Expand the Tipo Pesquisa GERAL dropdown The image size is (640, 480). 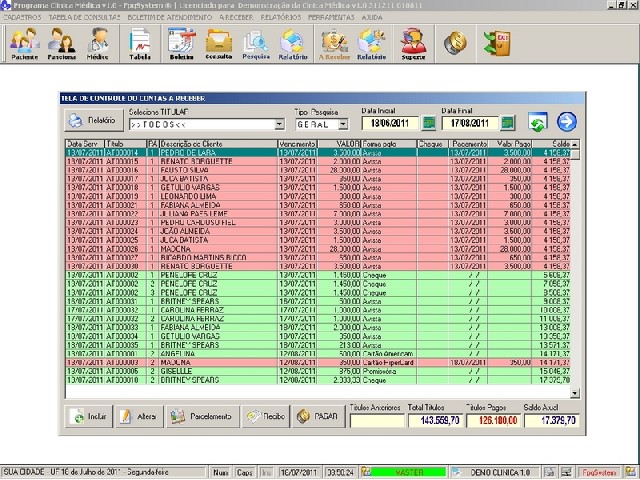tap(343, 124)
